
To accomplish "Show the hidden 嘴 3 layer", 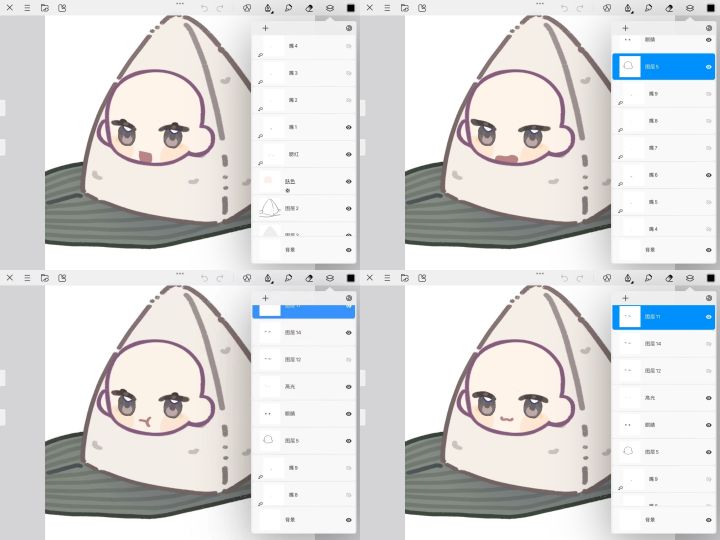I will (x=349, y=73).
